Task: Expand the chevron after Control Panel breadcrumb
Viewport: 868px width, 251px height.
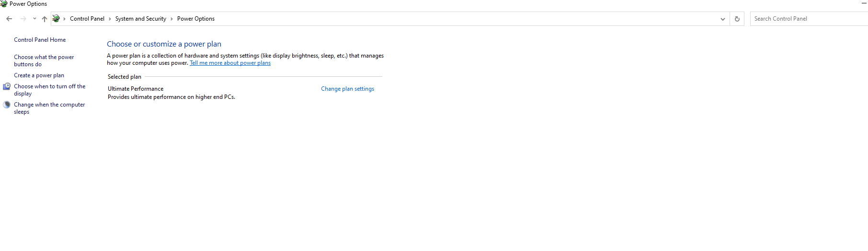Action: tap(110, 19)
